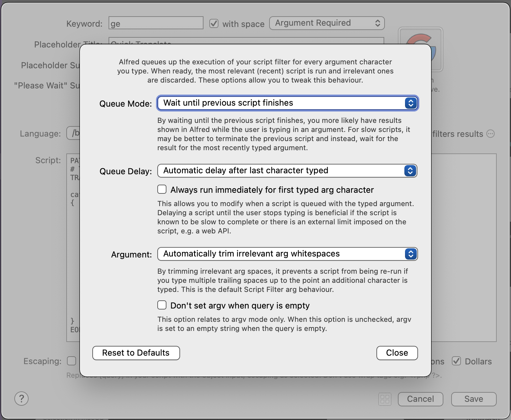511x420 pixels.
Task: Click the "Alfred queues up the execution" description
Action: tap(255, 71)
